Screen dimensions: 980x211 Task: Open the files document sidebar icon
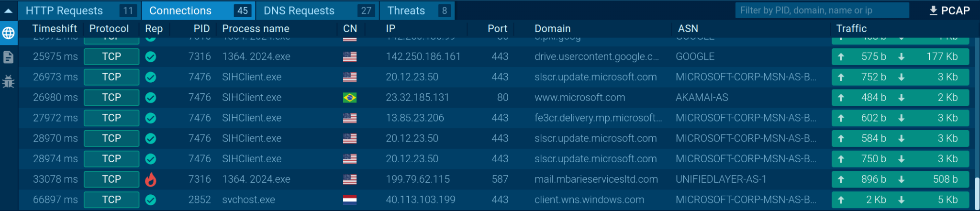pos(9,57)
